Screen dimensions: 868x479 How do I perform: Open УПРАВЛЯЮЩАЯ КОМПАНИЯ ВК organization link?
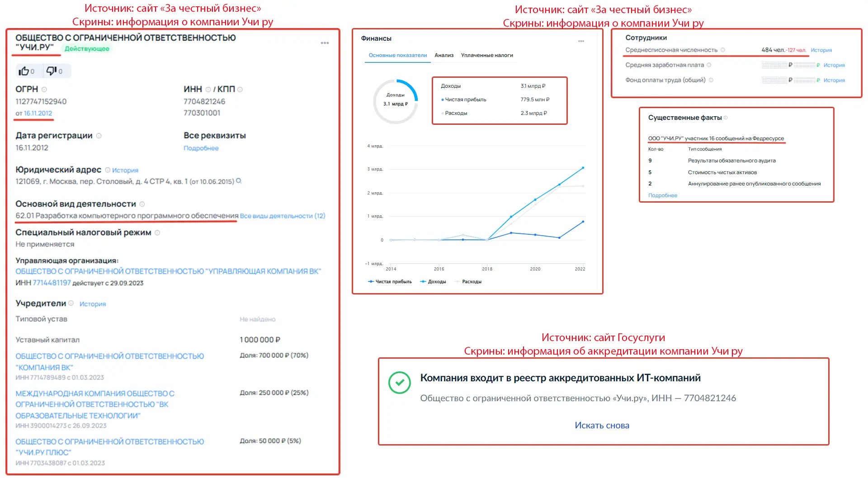168,271
